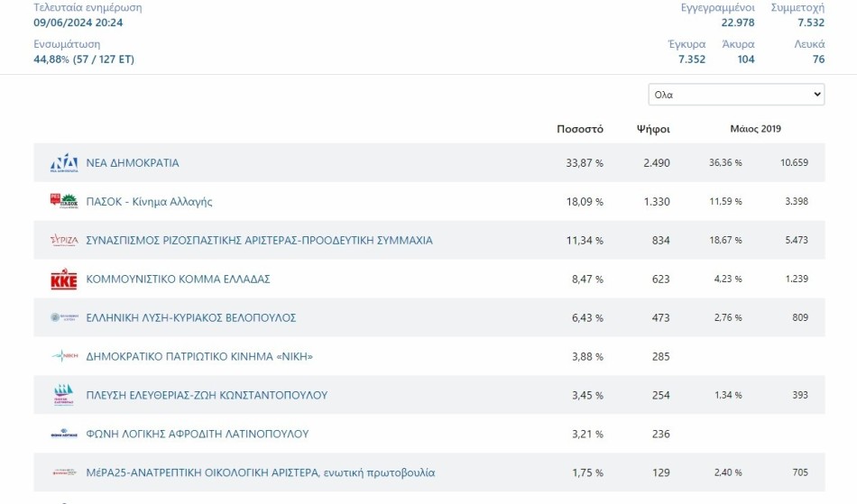Click the Φωνή Λογικής party logo
This screenshot has height=504, width=857.
pos(64,434)
